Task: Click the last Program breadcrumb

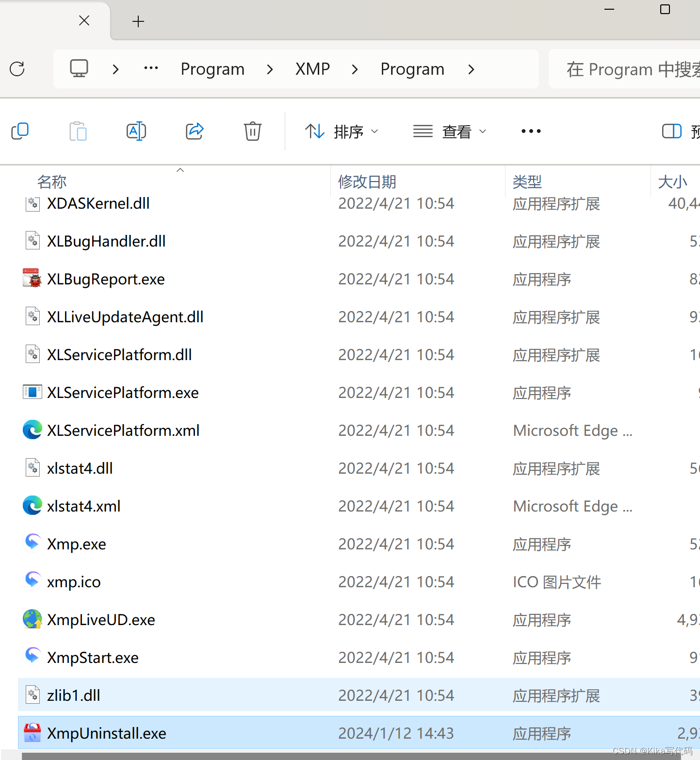Action: tap(412, 69)
